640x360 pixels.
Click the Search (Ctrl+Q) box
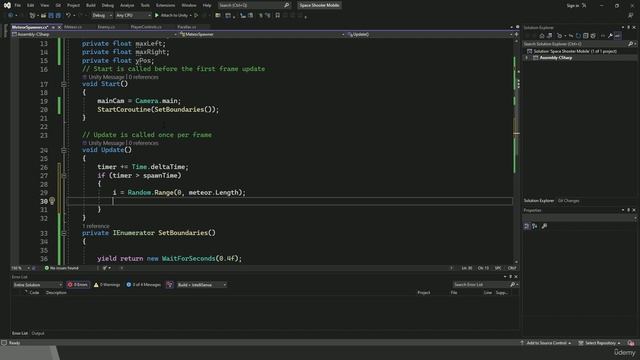click(254, 5)
